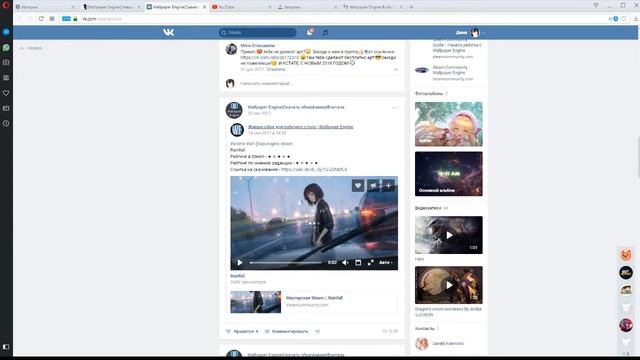Like the Rainfall post

(x=242, y=331)
